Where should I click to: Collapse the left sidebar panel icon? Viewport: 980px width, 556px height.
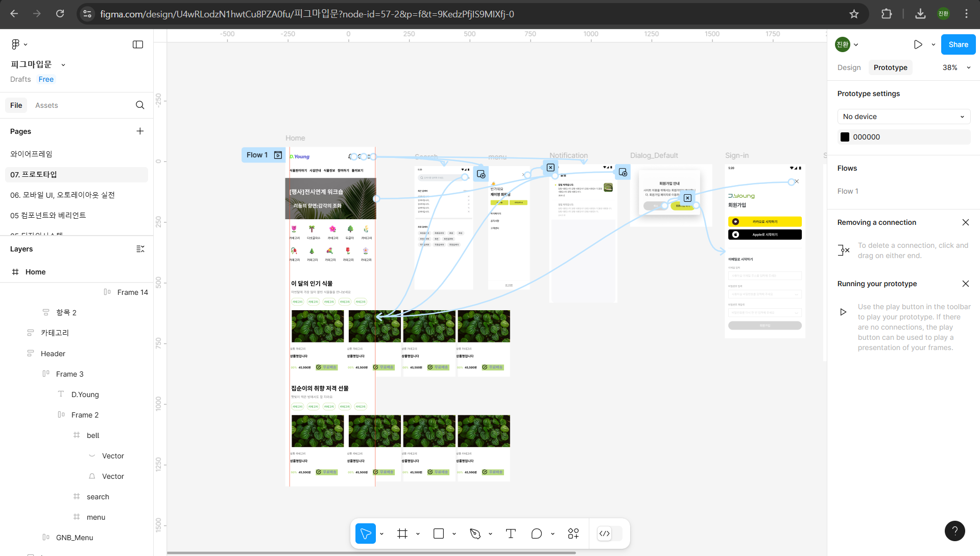coord(138,44)
